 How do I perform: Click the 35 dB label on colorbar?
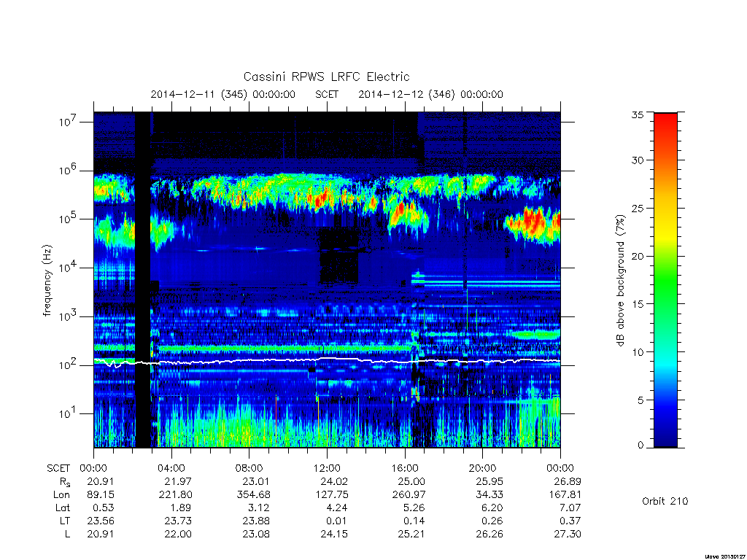637,114
